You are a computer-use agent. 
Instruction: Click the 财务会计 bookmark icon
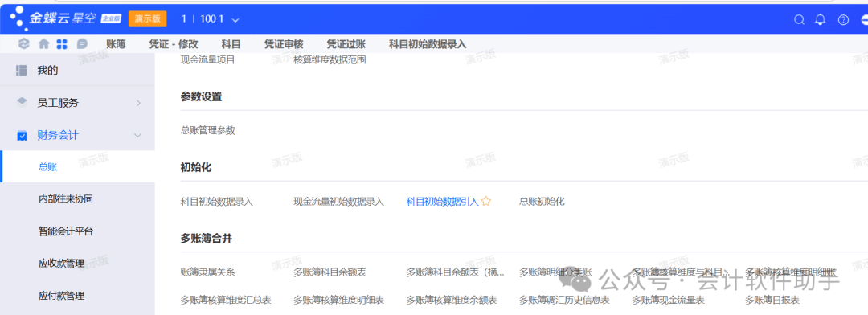tap(22, 135)
